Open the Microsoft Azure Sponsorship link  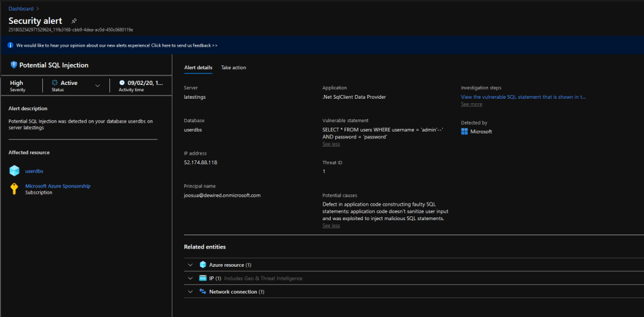(58, 186)
